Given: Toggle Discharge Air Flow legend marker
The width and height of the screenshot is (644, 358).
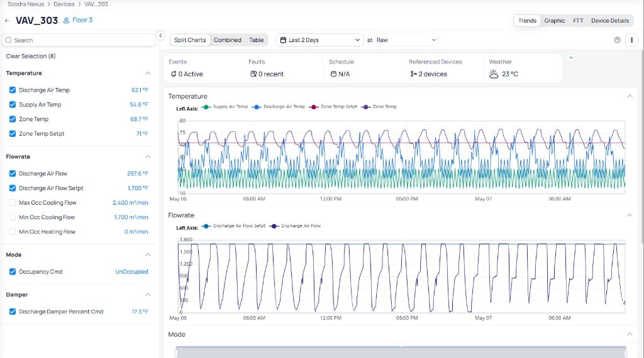Looking at the screenshot, I should 274,226.
